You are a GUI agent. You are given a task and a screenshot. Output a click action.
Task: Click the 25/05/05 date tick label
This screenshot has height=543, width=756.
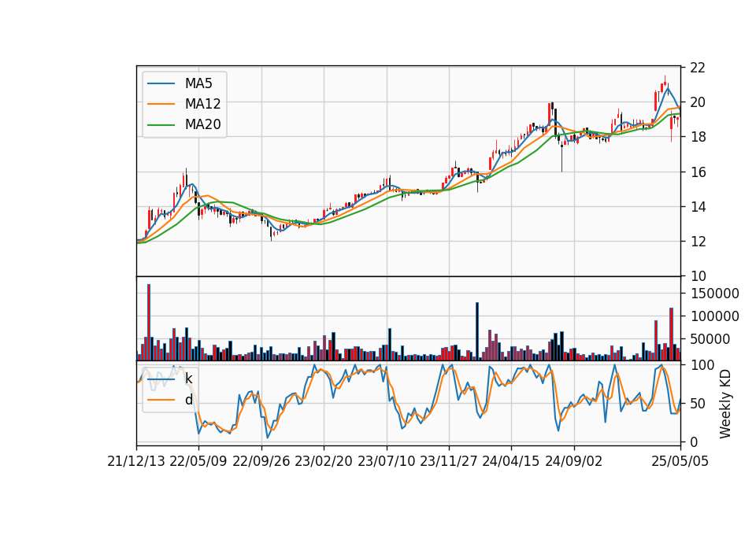(680, 461)
